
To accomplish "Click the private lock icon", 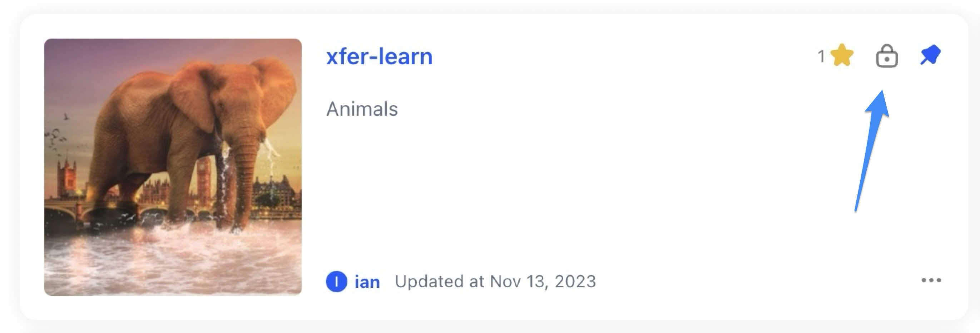I will click(887, 56).
